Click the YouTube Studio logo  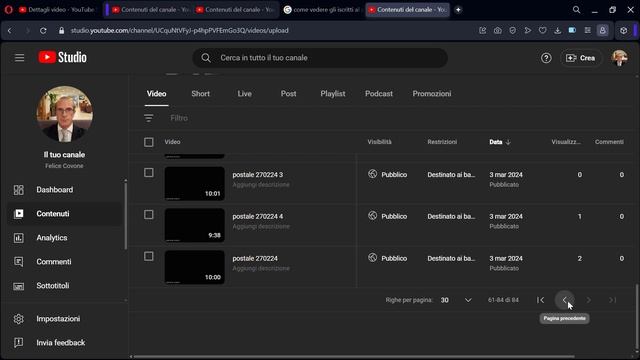(x=62, y=58)
